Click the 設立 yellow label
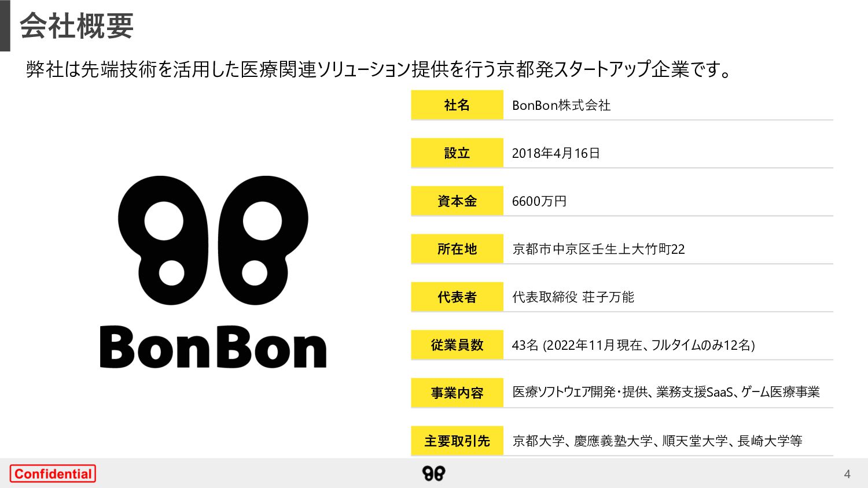Screen dimensions: 868x488 [457, 153]
